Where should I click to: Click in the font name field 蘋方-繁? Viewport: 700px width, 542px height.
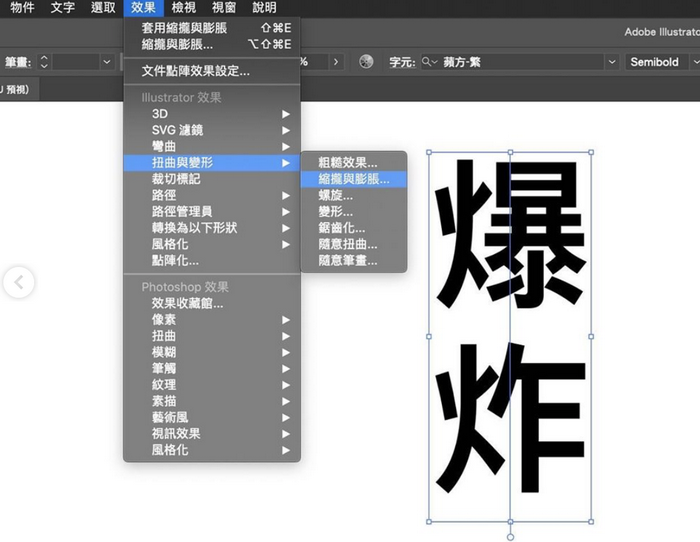point(520,62)
